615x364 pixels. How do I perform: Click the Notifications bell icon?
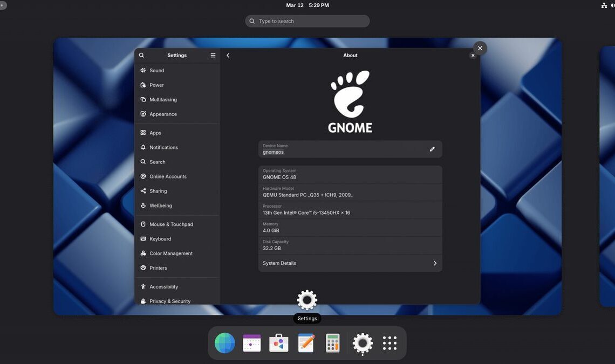[x=143, y=147]
